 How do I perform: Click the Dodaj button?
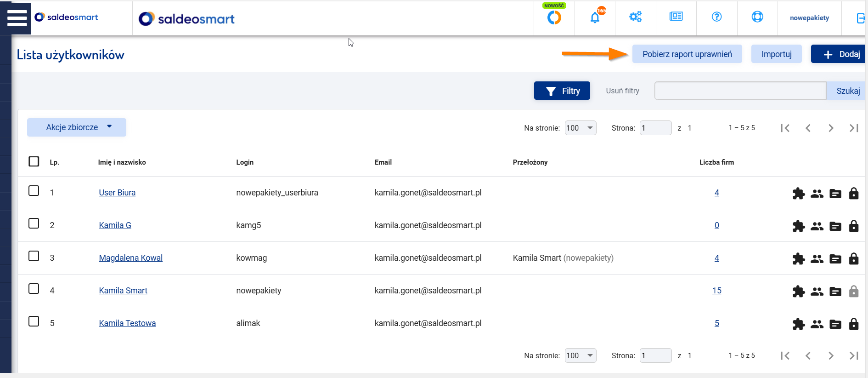coord(839,54)
